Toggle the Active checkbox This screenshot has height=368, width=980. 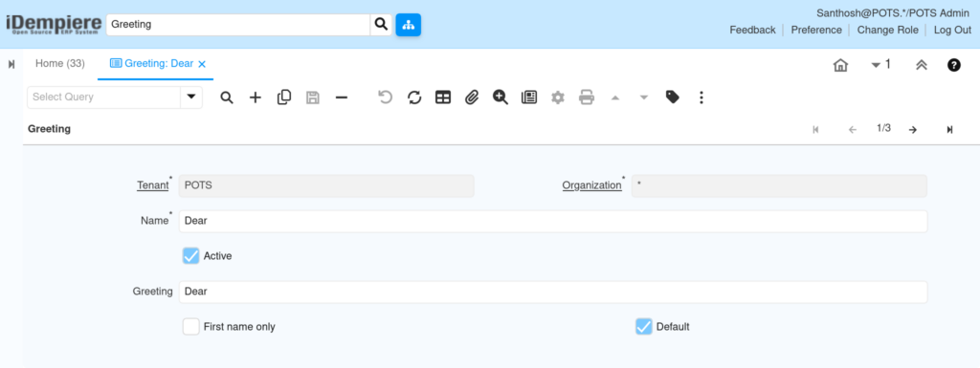190,256
